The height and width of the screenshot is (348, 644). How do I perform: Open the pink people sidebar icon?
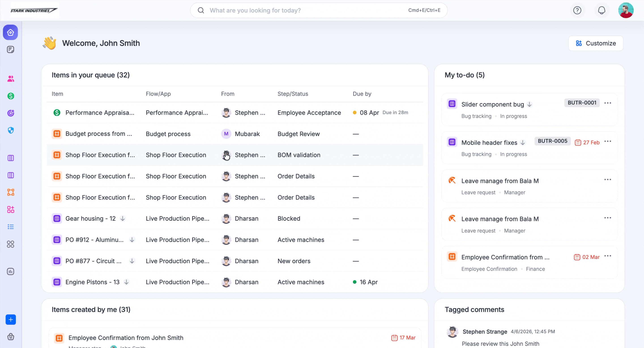click(x=11, y=79)
